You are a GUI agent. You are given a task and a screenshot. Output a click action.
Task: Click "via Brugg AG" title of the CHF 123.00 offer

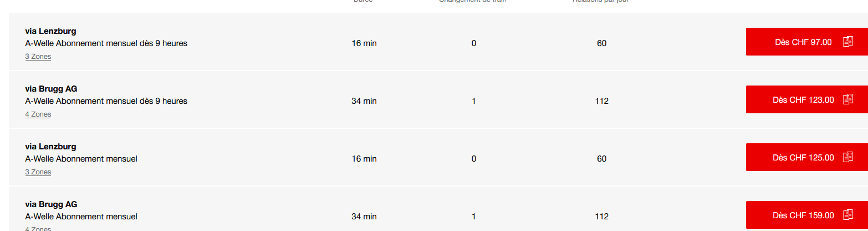tap(51, 89)
